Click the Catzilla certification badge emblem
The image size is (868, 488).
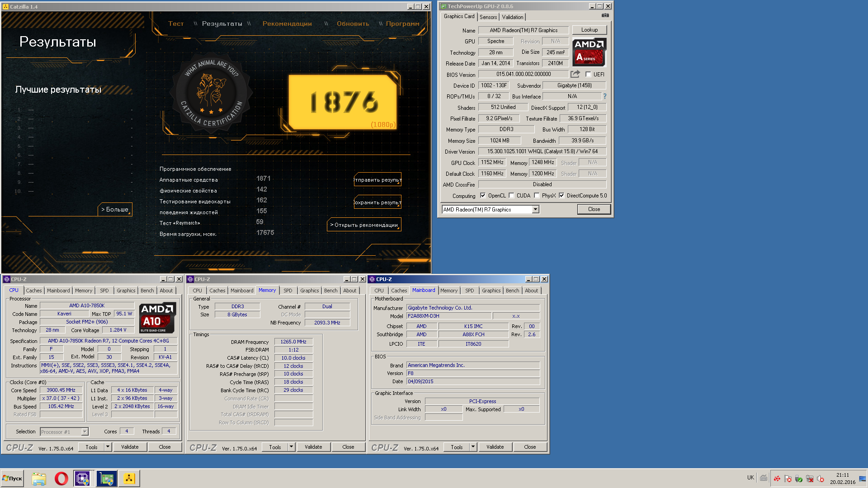211,94
